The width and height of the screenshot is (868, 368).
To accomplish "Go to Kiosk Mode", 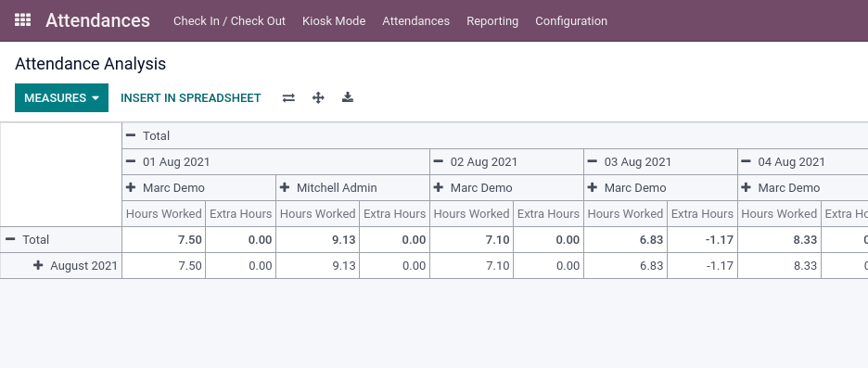I will tap(334, 21).
